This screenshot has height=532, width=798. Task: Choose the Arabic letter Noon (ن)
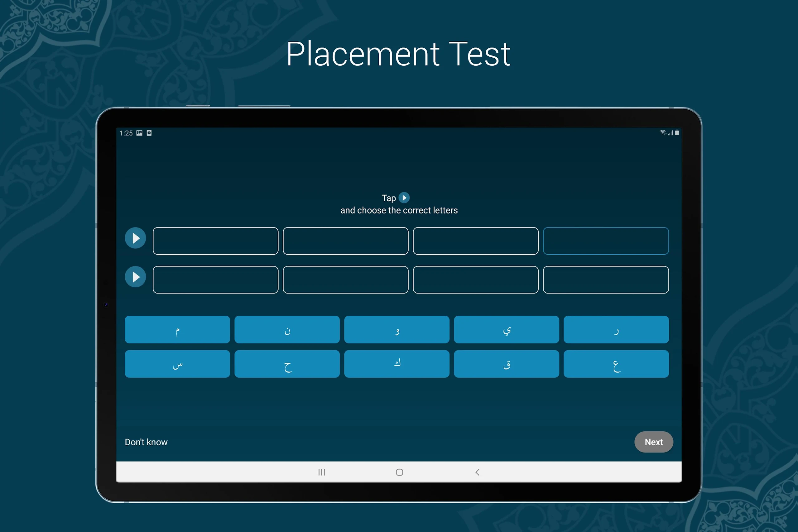pyautogui.click(x=287, y=329)
